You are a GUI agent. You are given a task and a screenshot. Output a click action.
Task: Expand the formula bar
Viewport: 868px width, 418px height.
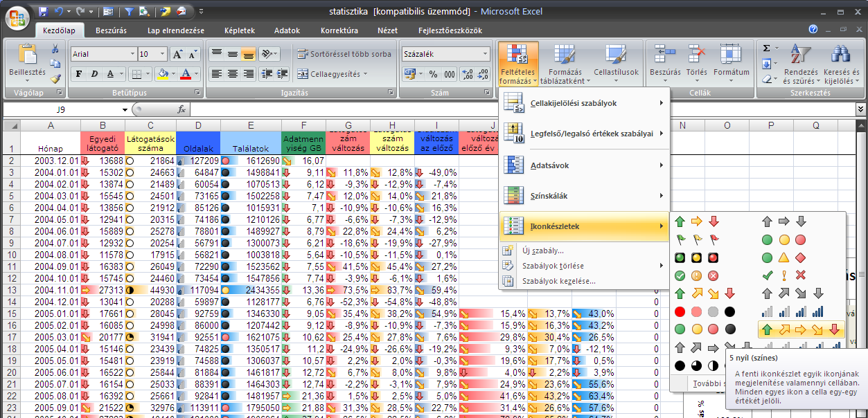point(861,109)
